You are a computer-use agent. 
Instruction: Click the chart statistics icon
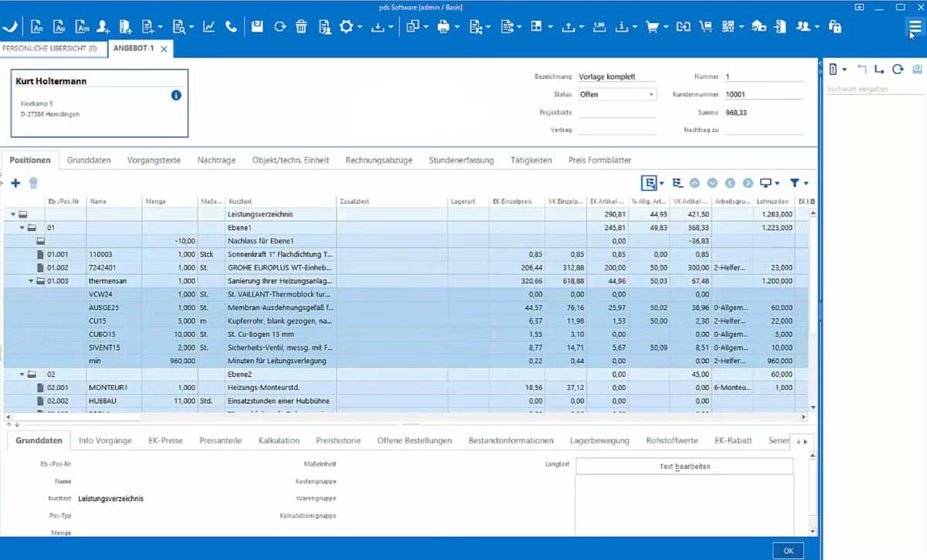point(209,26)
